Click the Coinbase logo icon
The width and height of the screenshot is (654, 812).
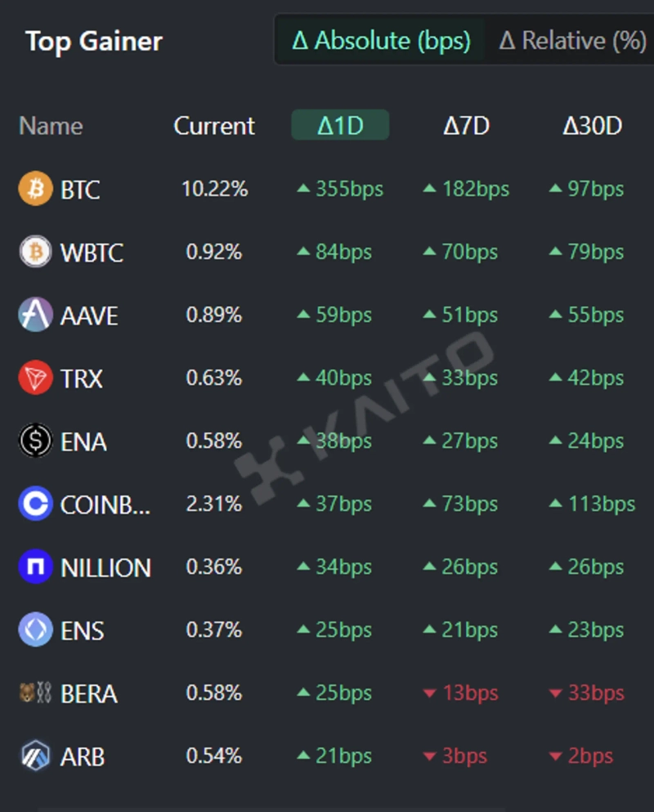[x=35, y=505]
